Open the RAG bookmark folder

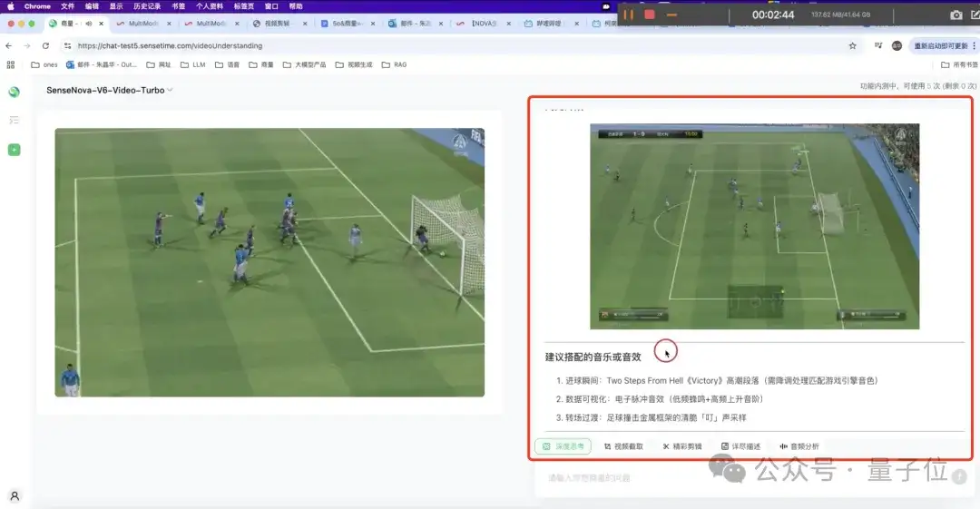pos(395,64)
